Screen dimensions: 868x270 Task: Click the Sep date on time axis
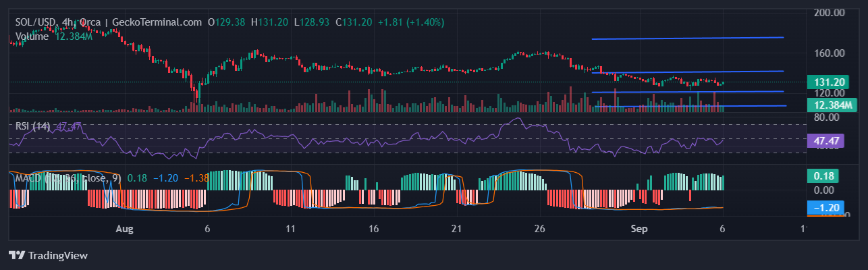click(x=639, y=229)
